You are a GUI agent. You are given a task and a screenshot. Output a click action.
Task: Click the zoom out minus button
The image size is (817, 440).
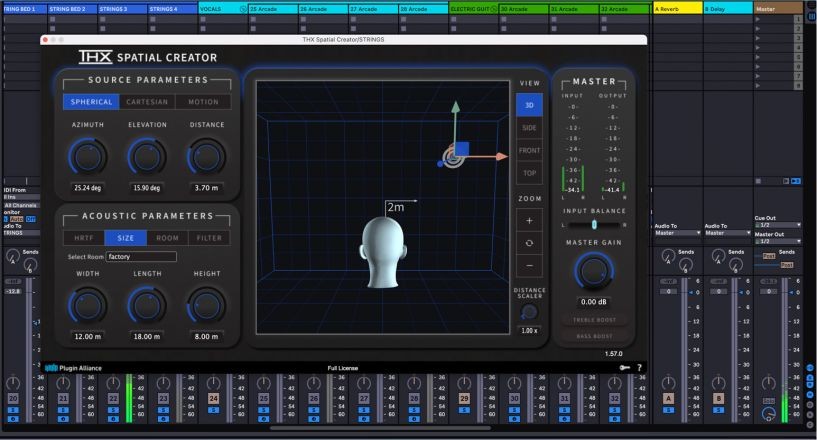(529, 265)
